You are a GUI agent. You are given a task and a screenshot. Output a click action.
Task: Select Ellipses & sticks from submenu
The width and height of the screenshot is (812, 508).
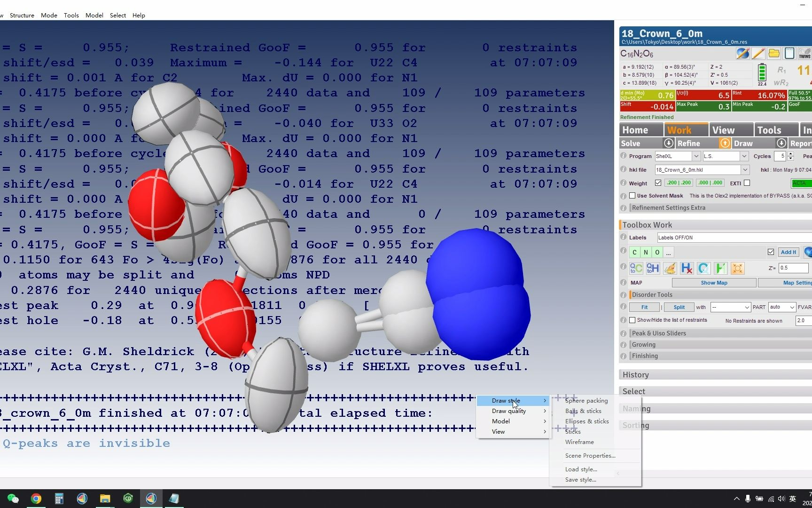pyautogui.click(x=587, y=421)
